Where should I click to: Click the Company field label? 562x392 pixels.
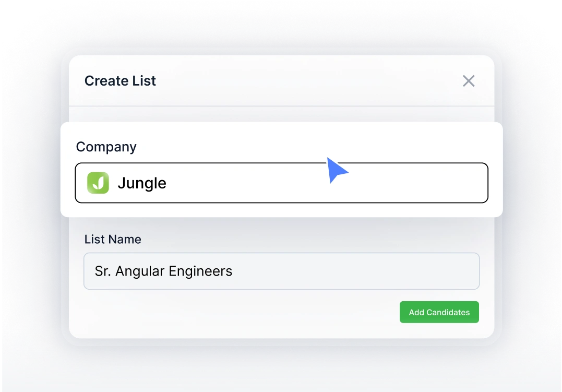[106, 147]
